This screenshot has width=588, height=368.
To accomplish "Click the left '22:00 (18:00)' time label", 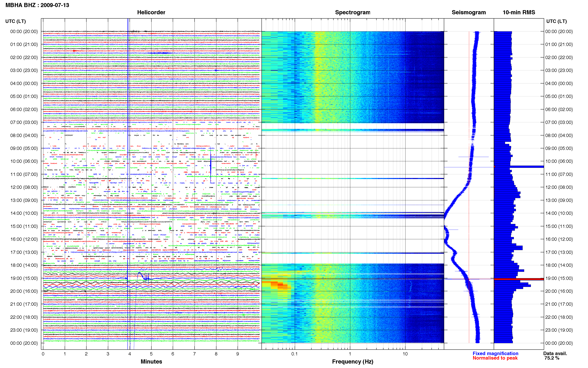I will 24,317.
